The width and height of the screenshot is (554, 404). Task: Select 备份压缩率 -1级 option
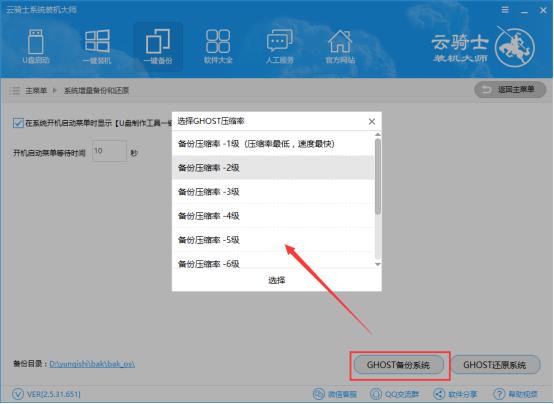point(273,144)
